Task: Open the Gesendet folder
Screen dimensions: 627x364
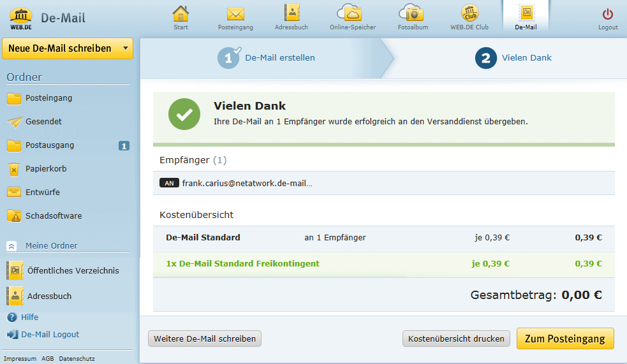Action: (43, 122)
